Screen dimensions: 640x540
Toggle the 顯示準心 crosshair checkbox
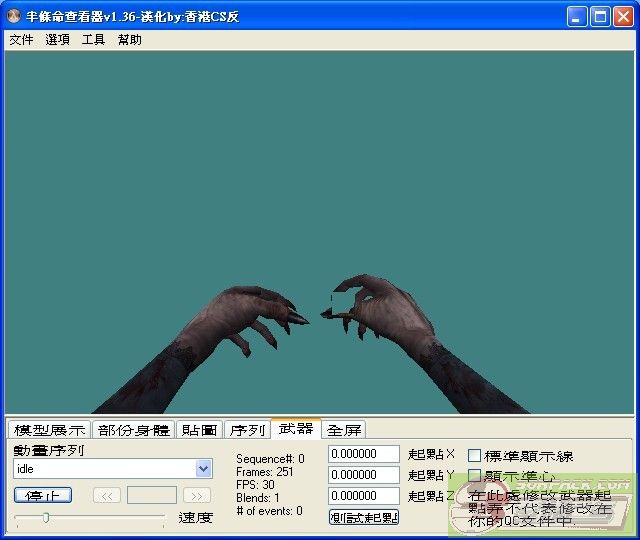(475, 476)
